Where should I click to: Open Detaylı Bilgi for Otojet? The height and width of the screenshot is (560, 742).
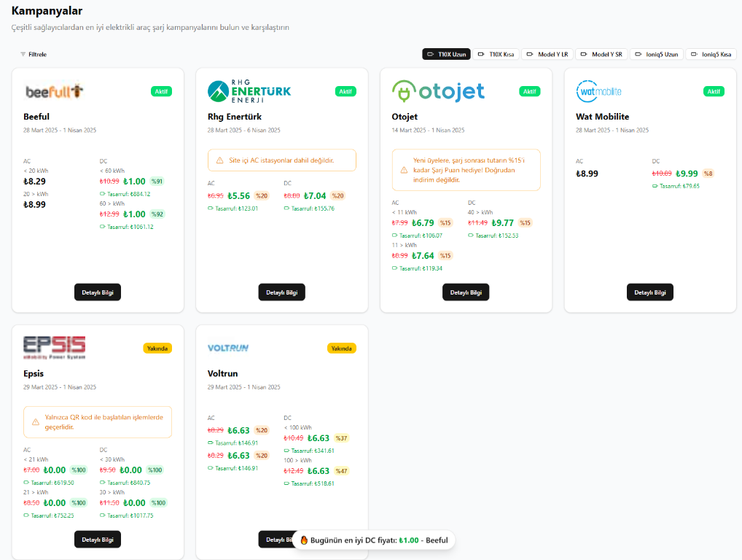(x=466, y=292)
